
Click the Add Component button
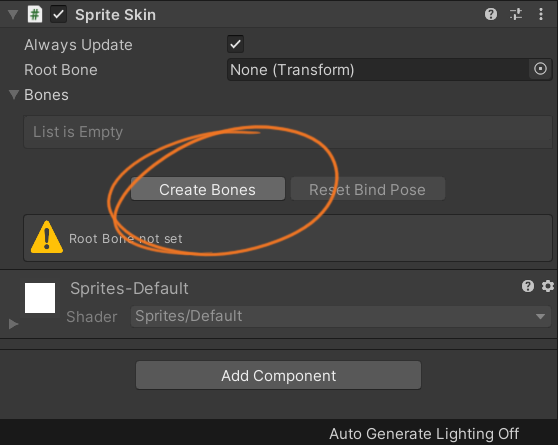tap(279, 375)
